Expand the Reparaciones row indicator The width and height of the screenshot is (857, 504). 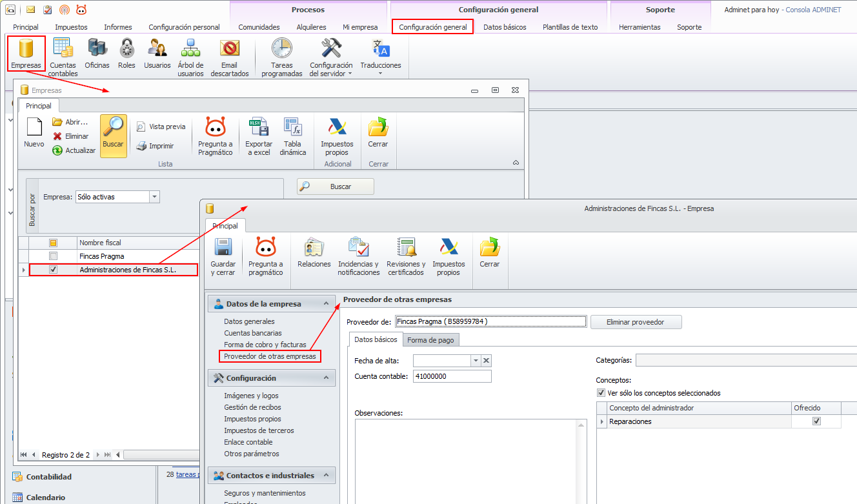pyautogui.click(x=603, y=421)
